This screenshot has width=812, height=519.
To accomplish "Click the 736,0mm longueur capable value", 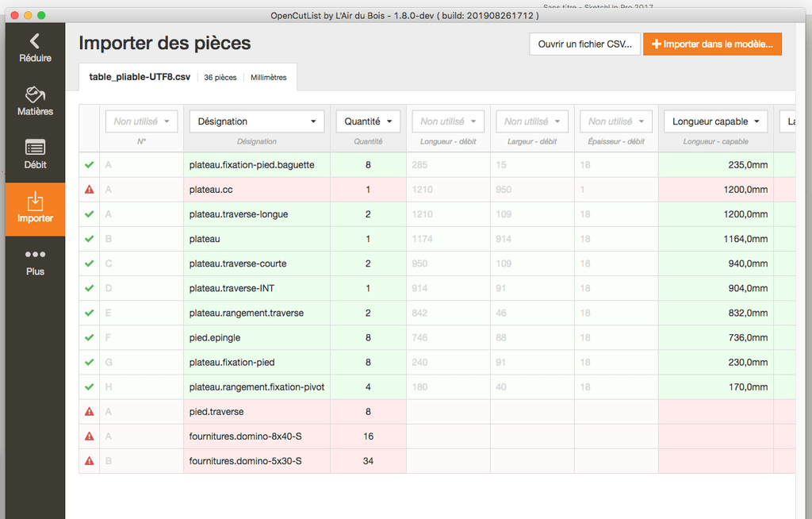I will 748,337.
